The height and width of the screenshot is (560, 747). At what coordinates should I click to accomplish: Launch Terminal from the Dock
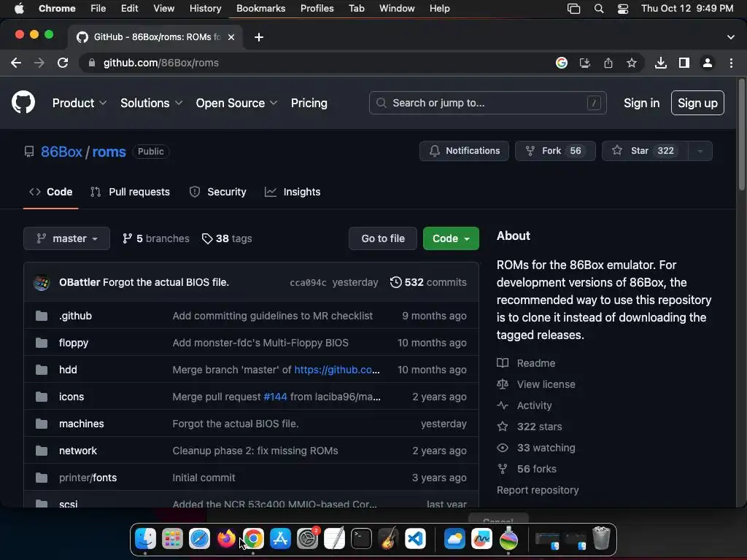(361, 539)
